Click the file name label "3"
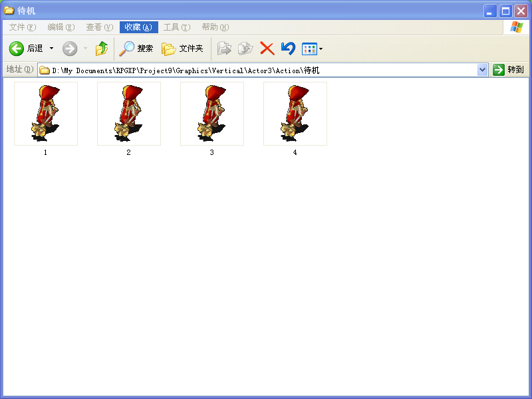532x399 pixels. (211, 153)
